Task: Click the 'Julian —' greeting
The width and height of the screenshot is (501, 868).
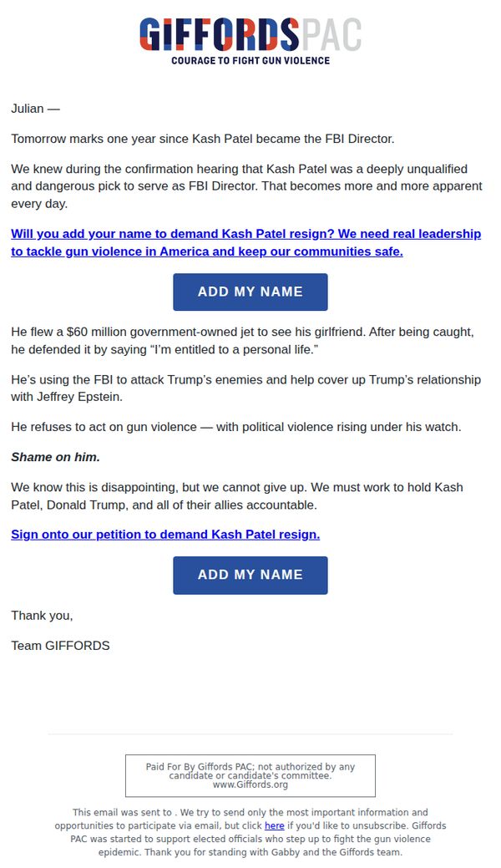Action: point(35,109)
